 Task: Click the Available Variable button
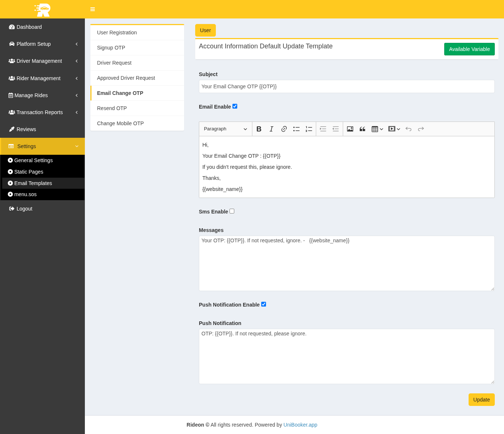(x=469, y=49)
